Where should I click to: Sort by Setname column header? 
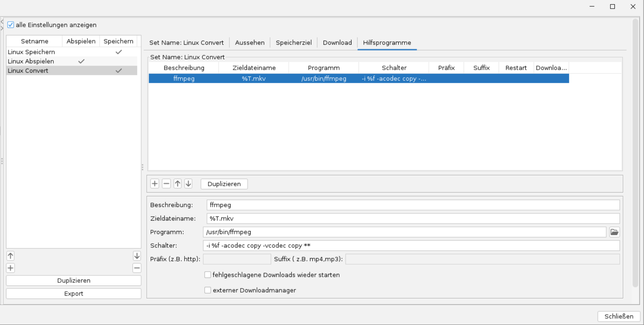(34, 41)
